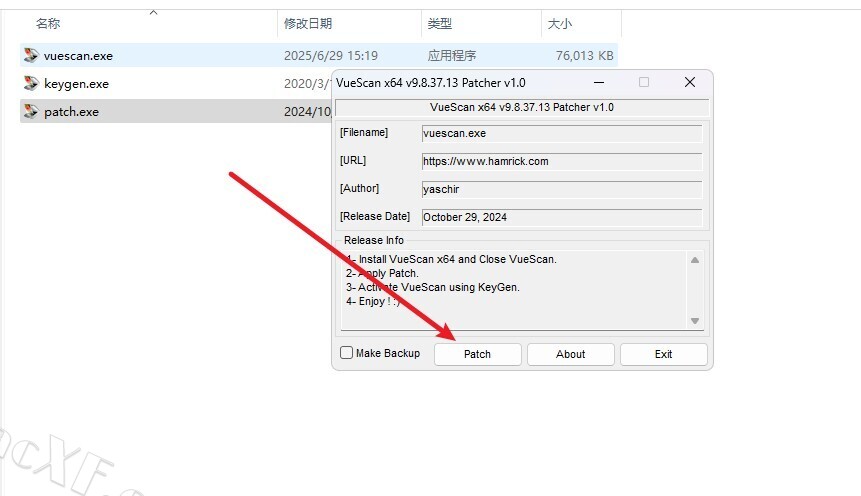The width and height of the screenshot is (861, 496).
Task: Click the Patcher window title bar text
Action: 430,83
